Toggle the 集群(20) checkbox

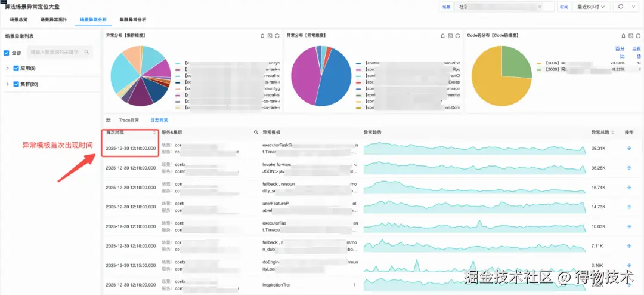tap(16, 84)
